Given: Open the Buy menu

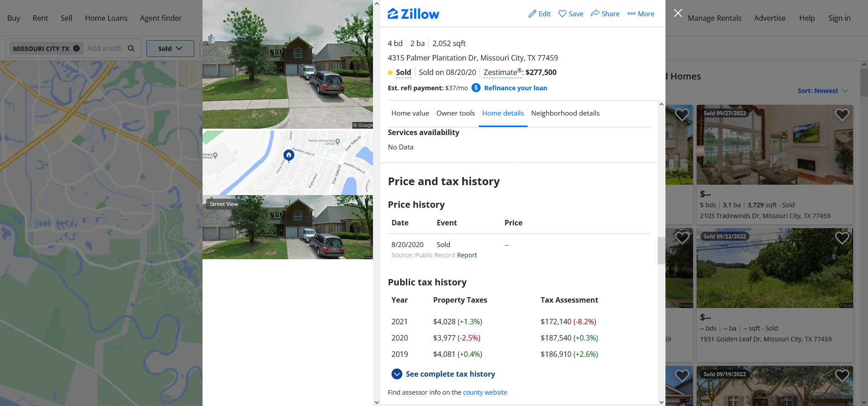Looking at the screenshot, I should point(14,18).
